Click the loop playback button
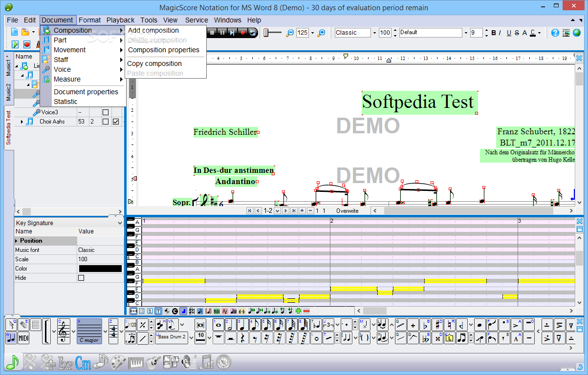The image size is (588, 375). coord(253,33)
